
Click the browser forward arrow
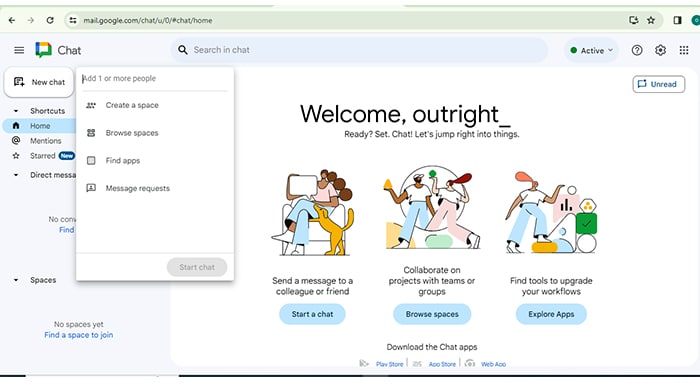point(30,20)
